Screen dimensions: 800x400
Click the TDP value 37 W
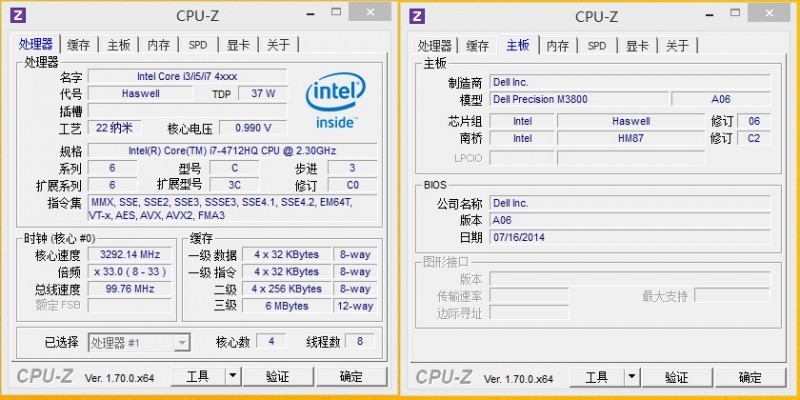tap(263, 93)
